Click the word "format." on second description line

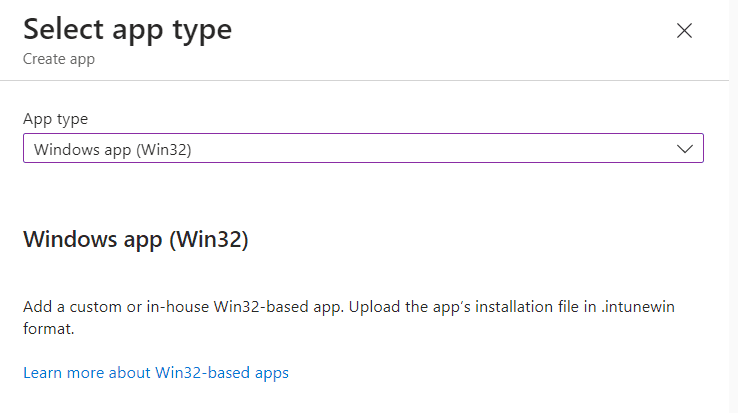[49, 327]
